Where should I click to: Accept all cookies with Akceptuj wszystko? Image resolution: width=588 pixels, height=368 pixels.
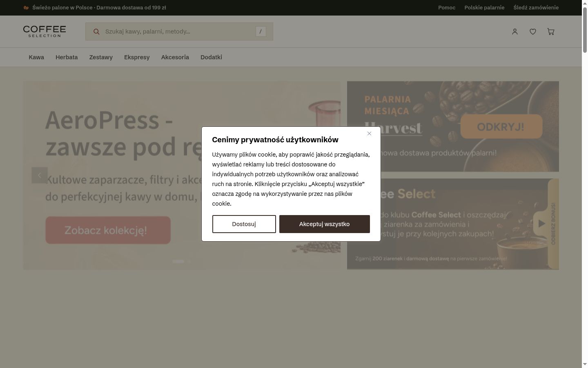[x=324, y=224]
